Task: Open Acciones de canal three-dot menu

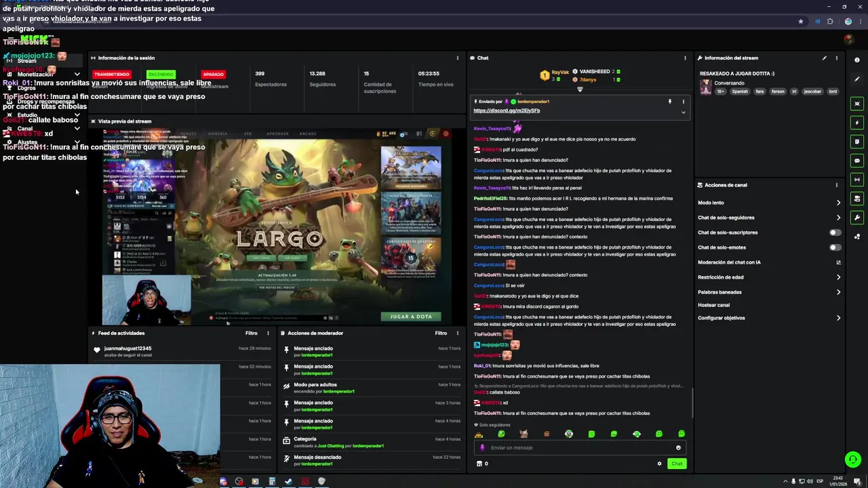Action: 836,185
